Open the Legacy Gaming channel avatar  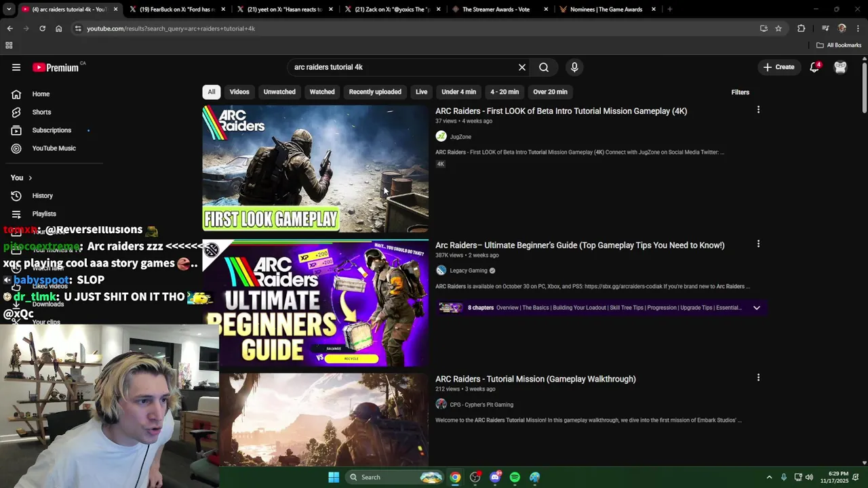coord(441,270)
